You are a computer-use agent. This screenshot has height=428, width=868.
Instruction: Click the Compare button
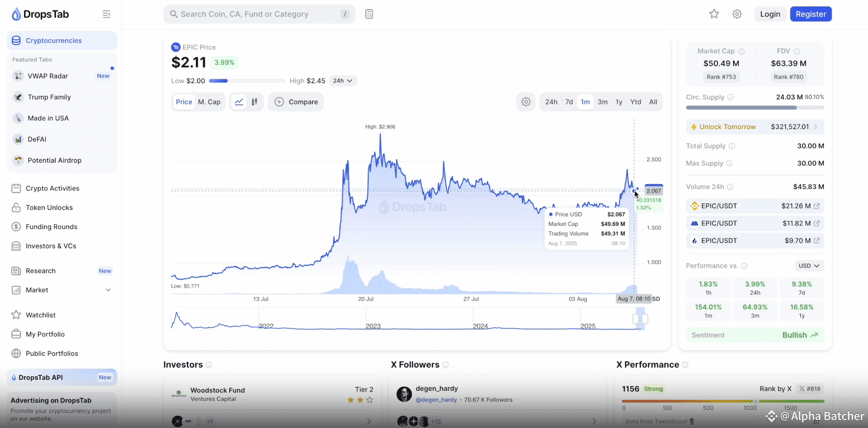(x=296, y=102)
